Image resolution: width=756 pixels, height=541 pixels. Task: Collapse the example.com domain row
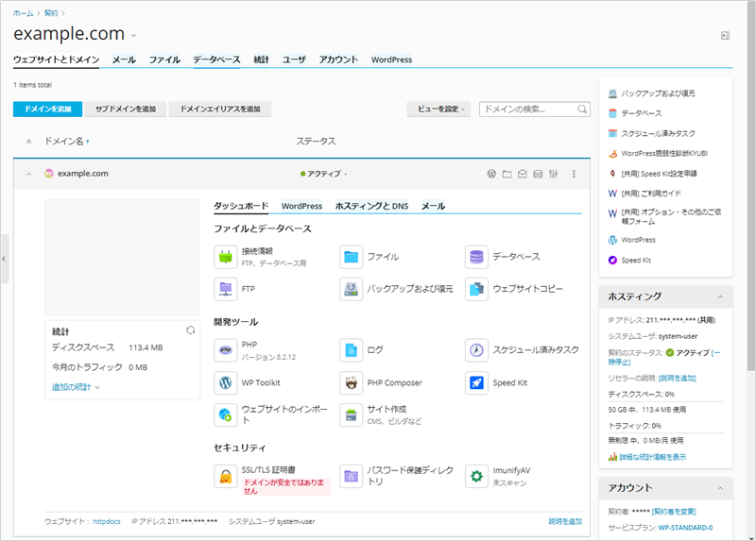coord(29,174)
